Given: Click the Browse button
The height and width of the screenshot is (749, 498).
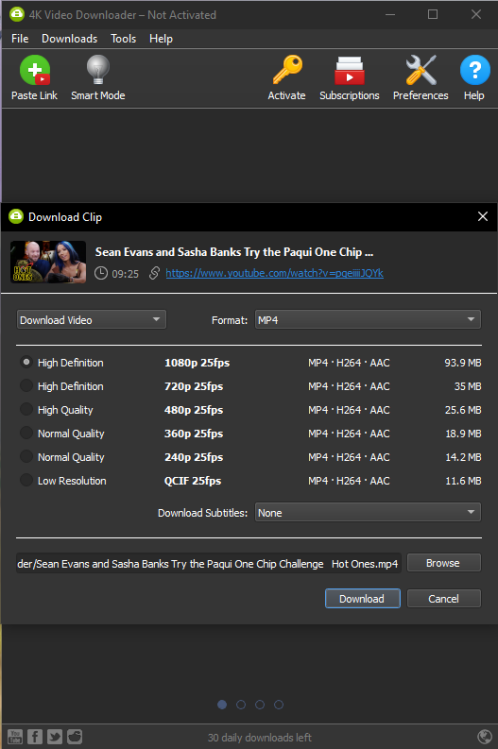Looking at the screenshot, I should [444, 563].
